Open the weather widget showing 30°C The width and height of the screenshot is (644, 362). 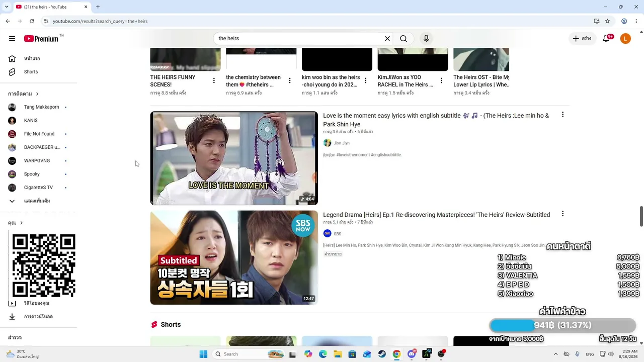click(23, 354)
